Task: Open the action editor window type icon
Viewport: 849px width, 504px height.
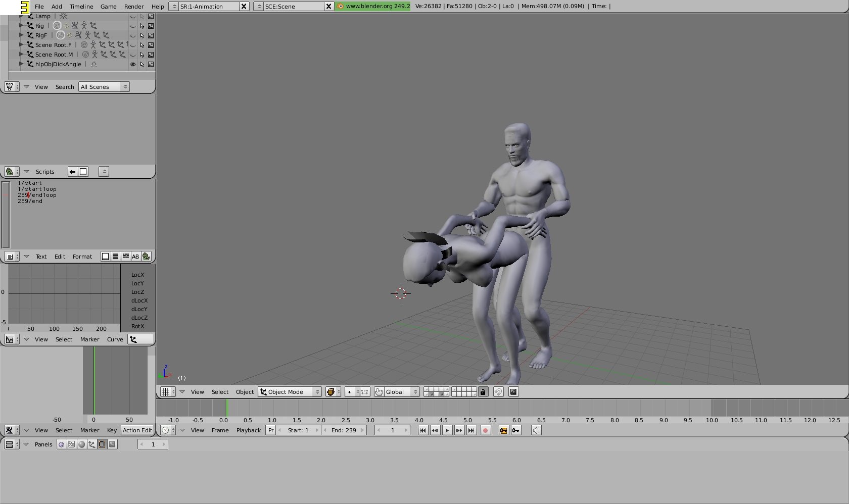Action: tap(12, 430)
